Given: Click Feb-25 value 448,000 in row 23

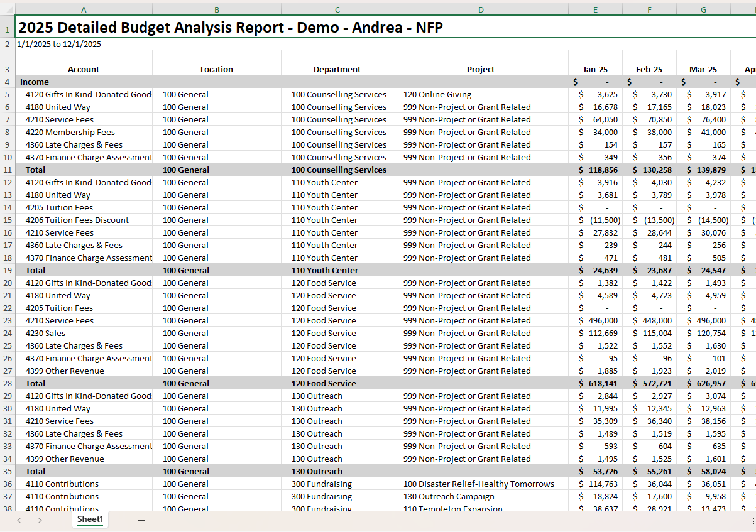Looking at the screenshot, I should (649, 320).
